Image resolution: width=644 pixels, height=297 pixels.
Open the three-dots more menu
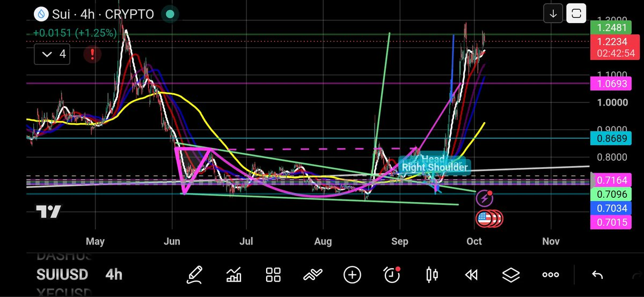pyautogui.click(x=551, y=275)
